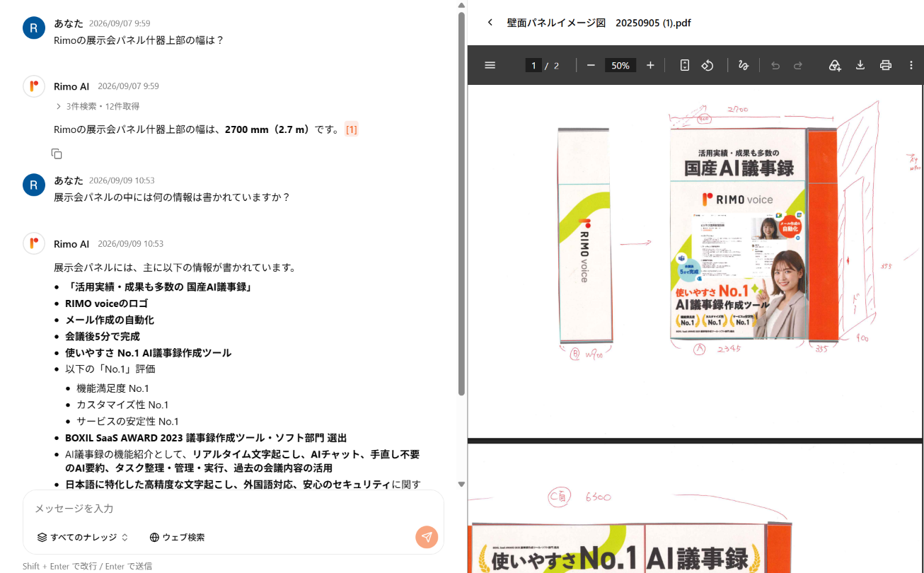Screen dimensions: 924x573
Task: Click the RIMO voice panel image in PDF
Action: (x=584, y=236)
